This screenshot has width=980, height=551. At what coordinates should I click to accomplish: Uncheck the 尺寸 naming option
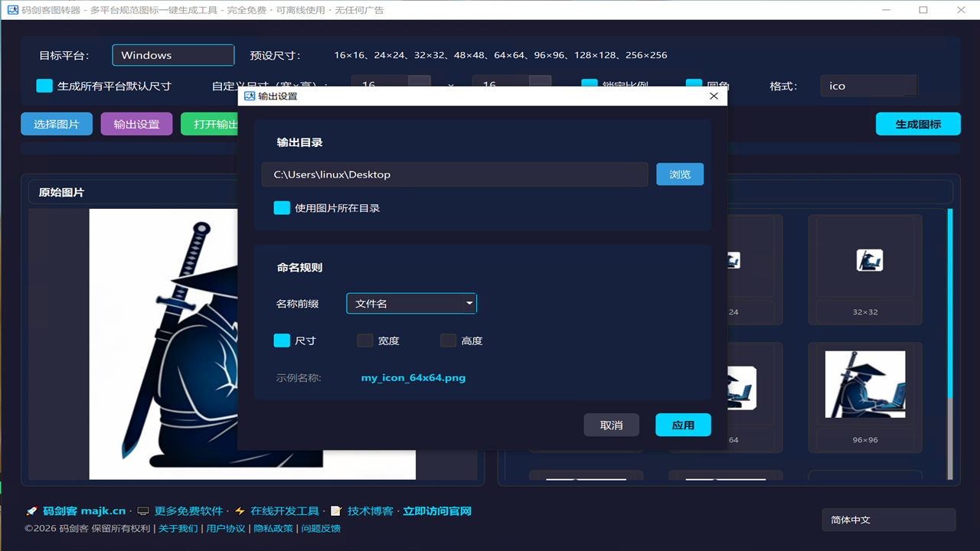click(x=282, y=341)
